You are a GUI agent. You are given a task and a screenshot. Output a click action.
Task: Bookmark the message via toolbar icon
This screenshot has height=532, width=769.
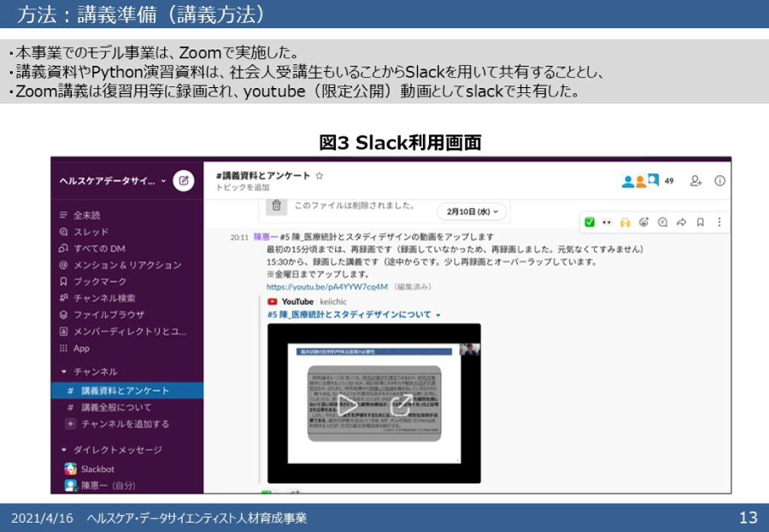701,222
